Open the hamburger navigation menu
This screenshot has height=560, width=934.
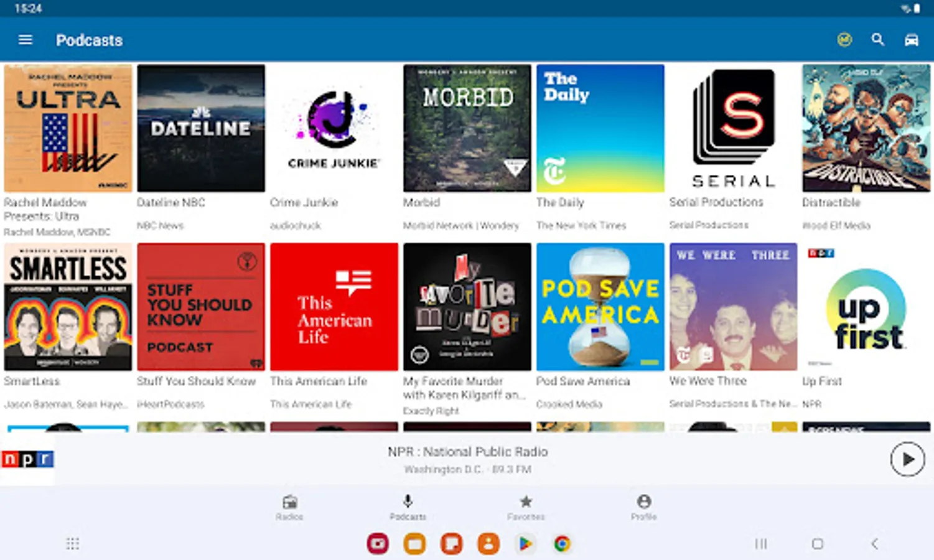pos(26,40)
